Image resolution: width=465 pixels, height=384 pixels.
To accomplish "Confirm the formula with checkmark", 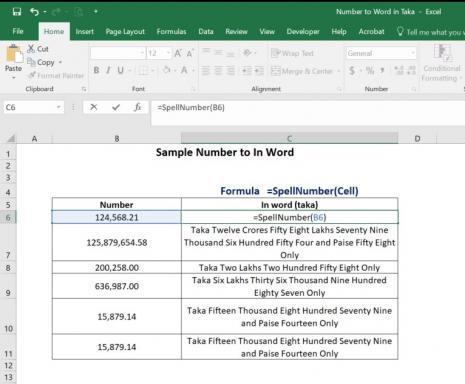I will point(116,107).
